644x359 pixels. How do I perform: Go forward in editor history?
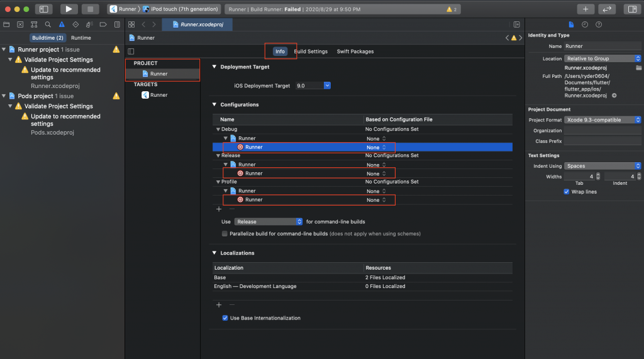pos(154,25)
